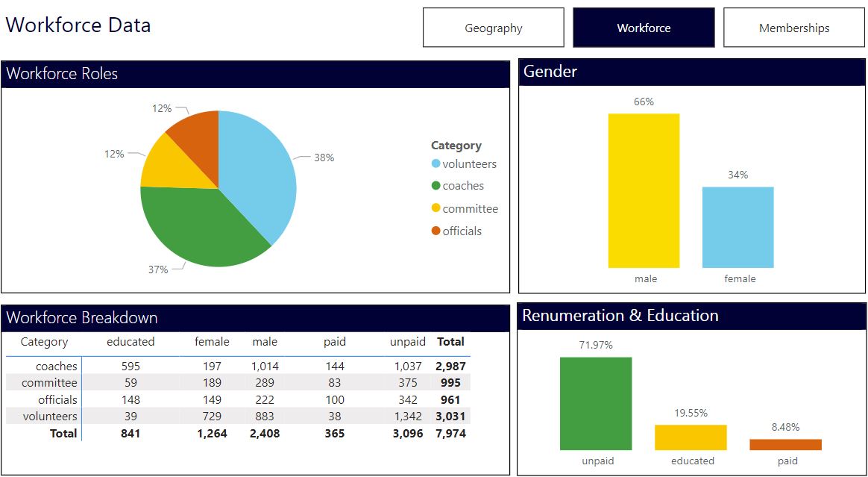Select the coaches row in Workforce Breakdown
The width and height of the screenshot is (868, 477).
tap(57, 367)
